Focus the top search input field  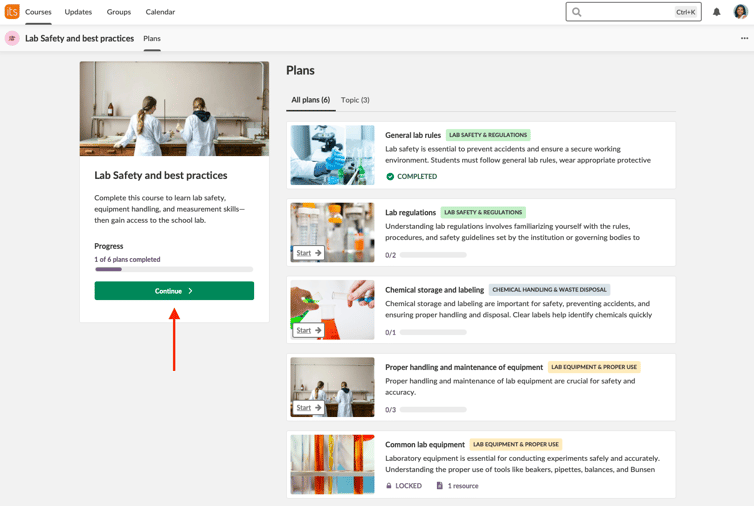pyautogui.click(x=633, y=12)
